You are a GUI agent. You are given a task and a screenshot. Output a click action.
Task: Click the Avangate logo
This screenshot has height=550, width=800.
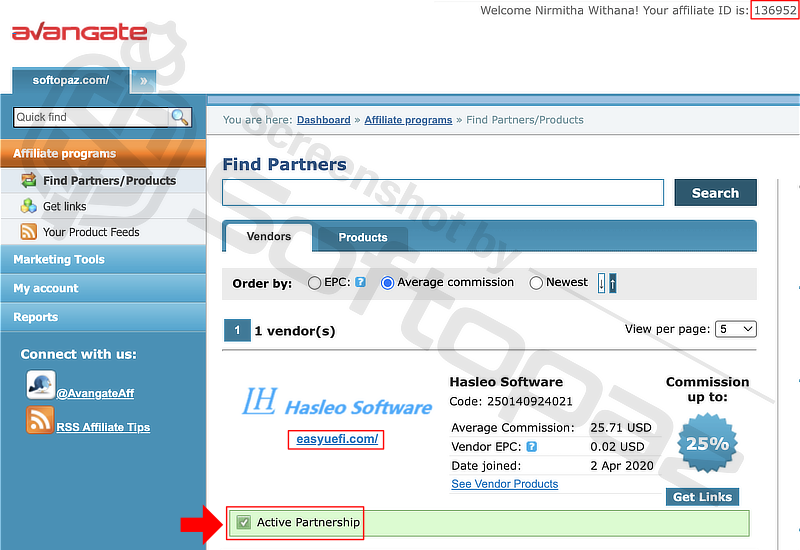click(80, 32)
